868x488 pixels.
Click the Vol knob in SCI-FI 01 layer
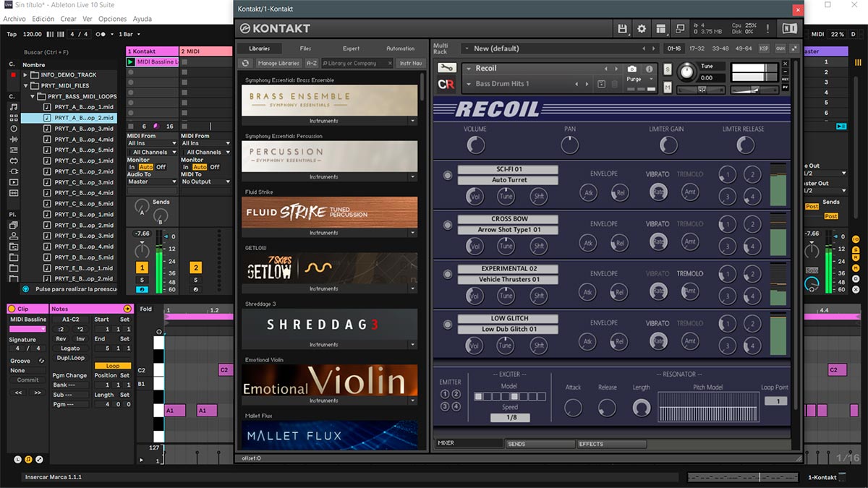[475, 195]
